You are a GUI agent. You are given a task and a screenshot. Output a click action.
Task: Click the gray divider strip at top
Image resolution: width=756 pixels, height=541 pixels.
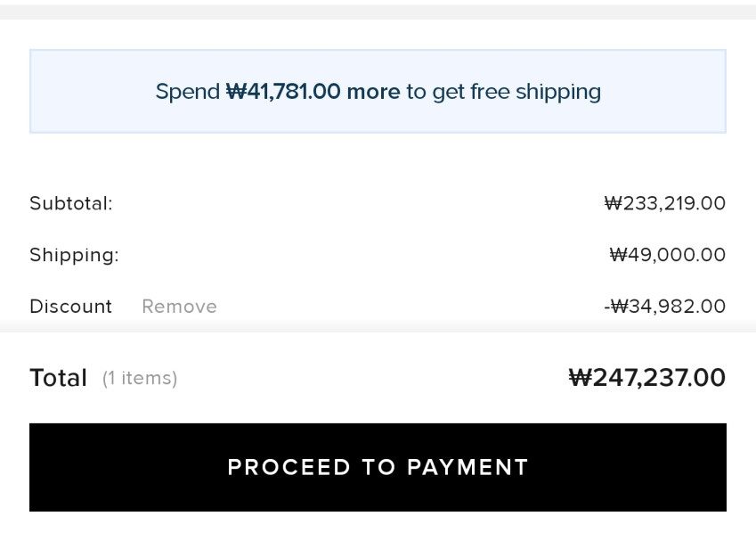click(378, 12)
